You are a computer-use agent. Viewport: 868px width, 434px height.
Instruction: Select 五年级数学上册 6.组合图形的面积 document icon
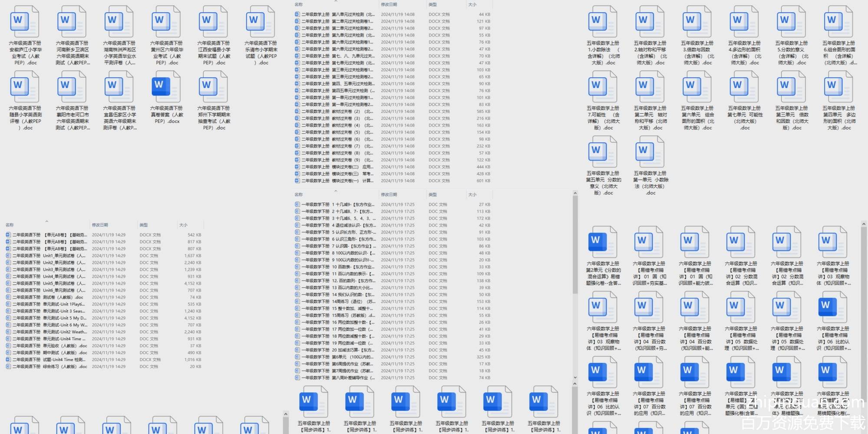(839, 22)
